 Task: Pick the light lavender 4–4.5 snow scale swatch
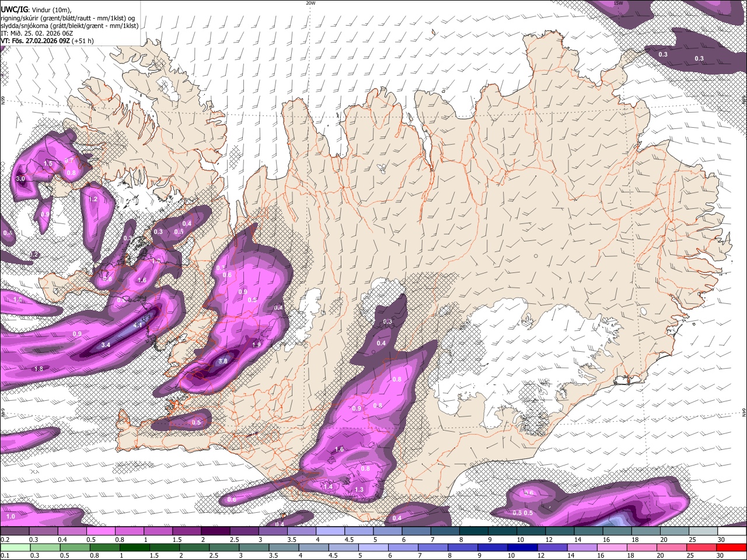coord(330,531)
